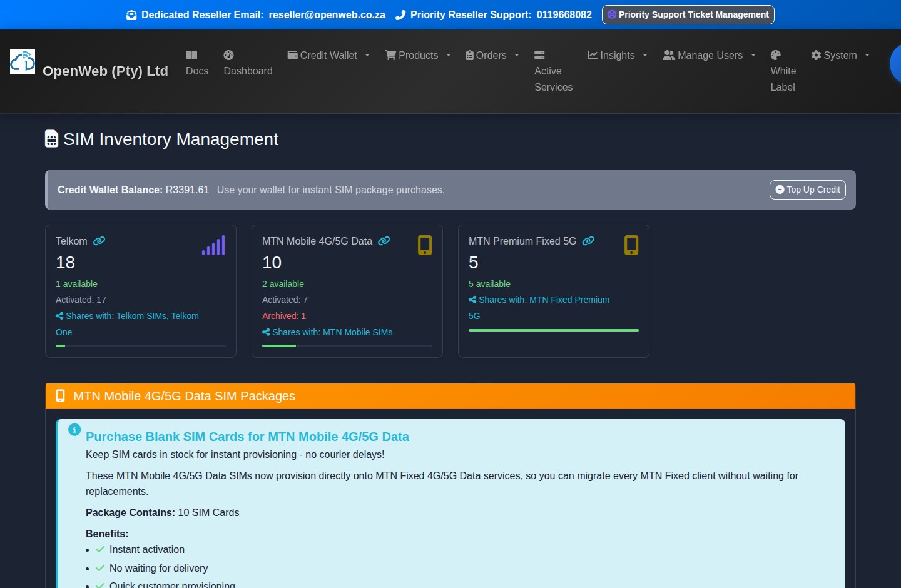Click reseller@openweb.co.za email link
Screen dimensions: 901x588
click(327, 15)
